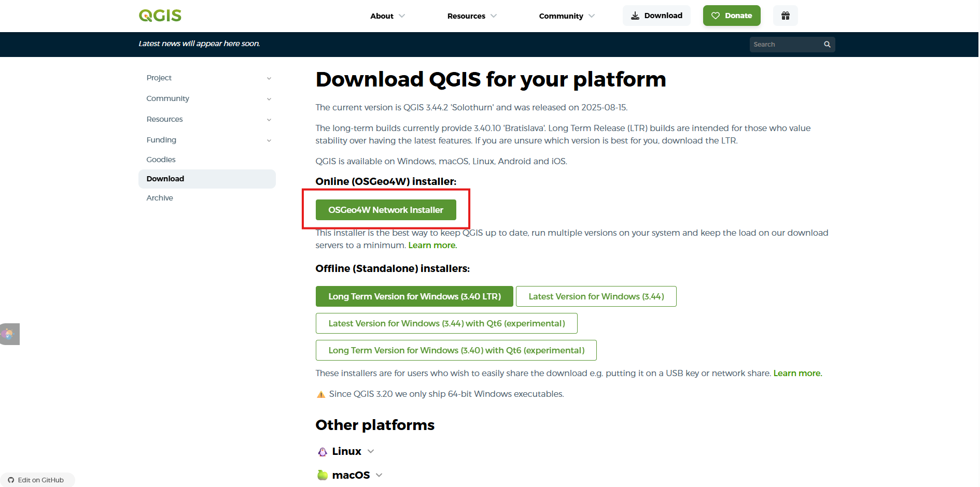This screenshot has width=980, height=487.
Task: Click the 'Latest news will appear here soon' text
Action: 200,44
